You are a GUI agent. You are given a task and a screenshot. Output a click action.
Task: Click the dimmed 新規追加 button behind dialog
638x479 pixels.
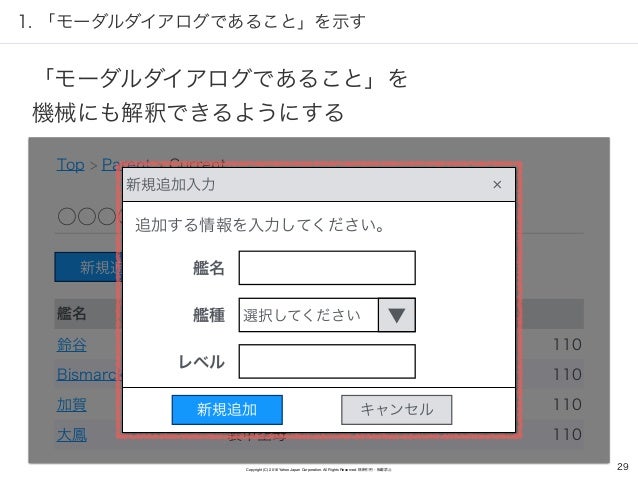88,267
